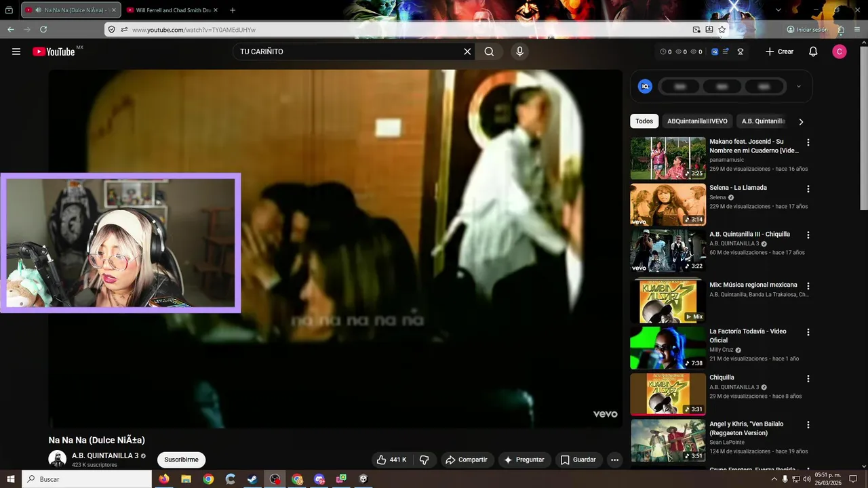Screen dimensions: 868x488
Task: Open La Factoría Todavía - Video Oficial title
Action: pyautogui.click(x=748, y=335)
